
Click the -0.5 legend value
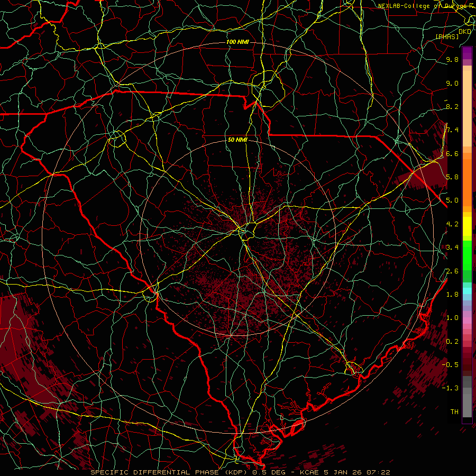450,364
